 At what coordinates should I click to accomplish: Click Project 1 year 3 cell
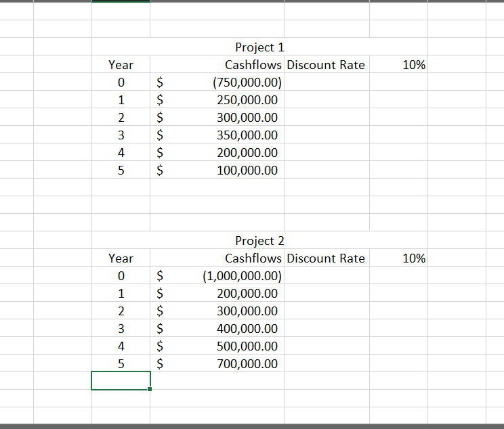(121, 135)
